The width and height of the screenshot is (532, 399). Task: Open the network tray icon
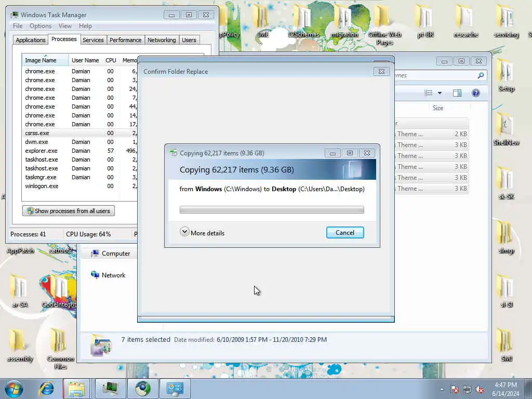467,389
